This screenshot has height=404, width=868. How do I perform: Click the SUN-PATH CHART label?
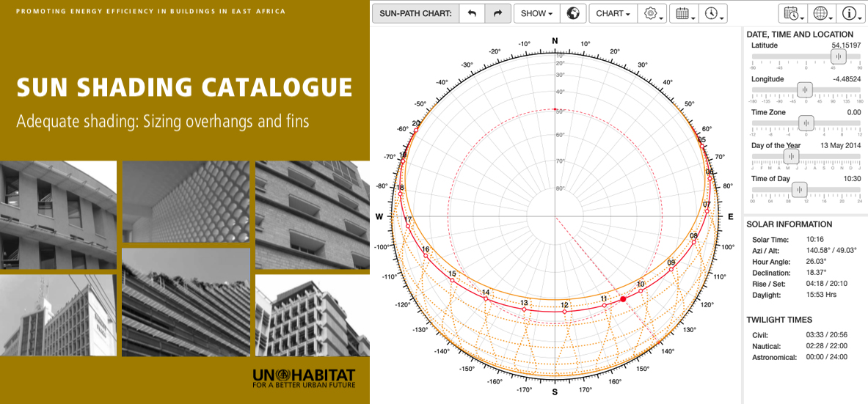tap(415, 14)
